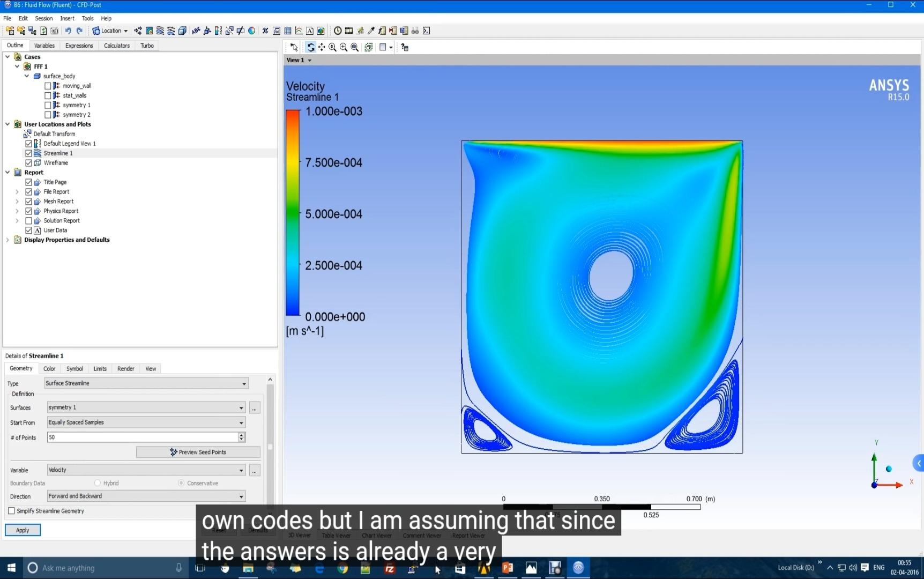Open FileZilla from the taskbar
The image size is (924, 579).
click(390, 569)
